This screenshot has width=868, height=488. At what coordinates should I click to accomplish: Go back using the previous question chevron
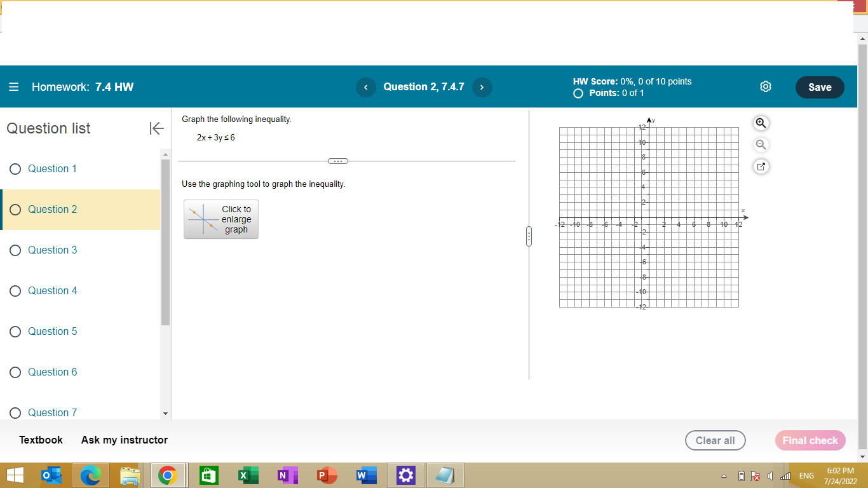[x=366, y=87]
